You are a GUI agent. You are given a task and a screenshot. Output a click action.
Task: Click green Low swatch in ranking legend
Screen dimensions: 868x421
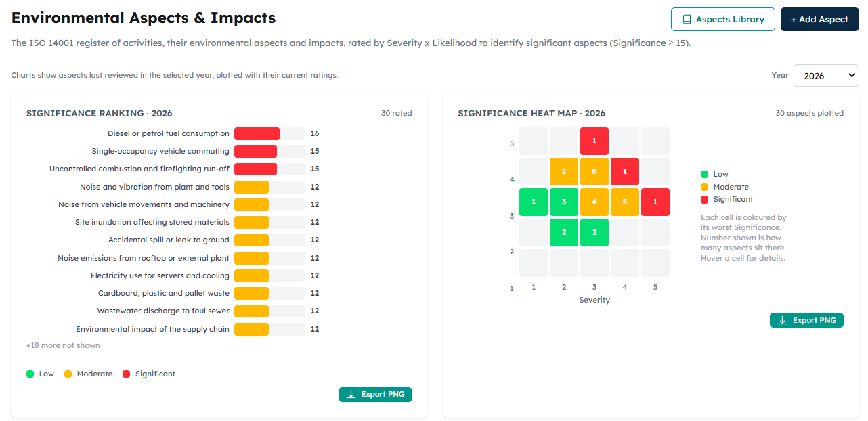(30, 374)
